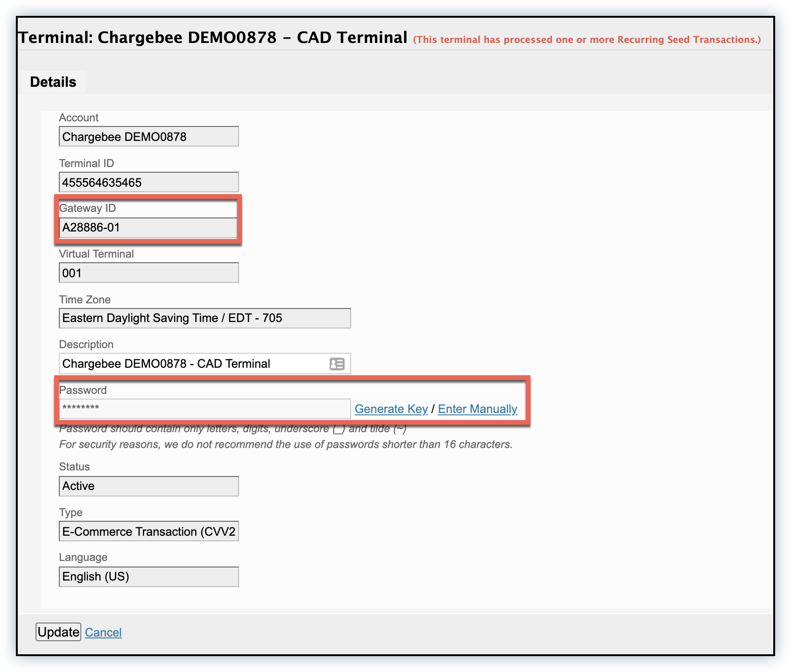Click the contact card icon in Description
791x672 pixels.
(337, 364)
